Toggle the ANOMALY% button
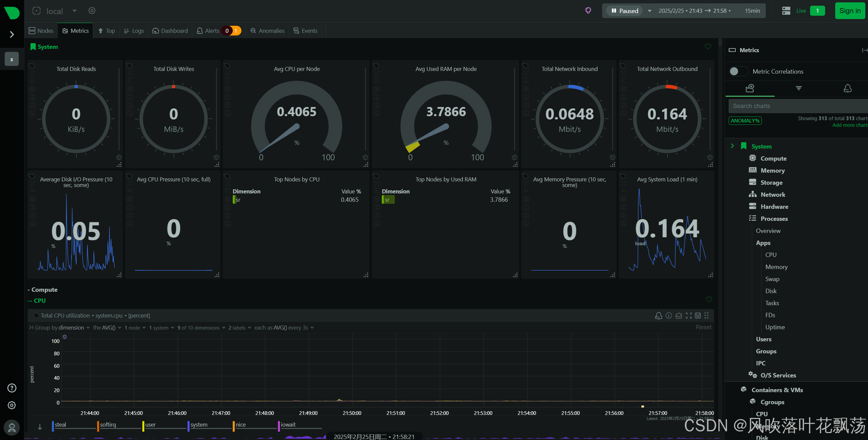Viewport: 868px width, 440px height. (745, 120)
